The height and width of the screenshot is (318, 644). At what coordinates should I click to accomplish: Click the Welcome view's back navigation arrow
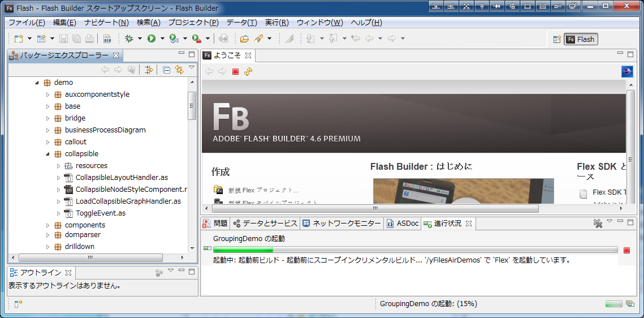pos(209,71)
